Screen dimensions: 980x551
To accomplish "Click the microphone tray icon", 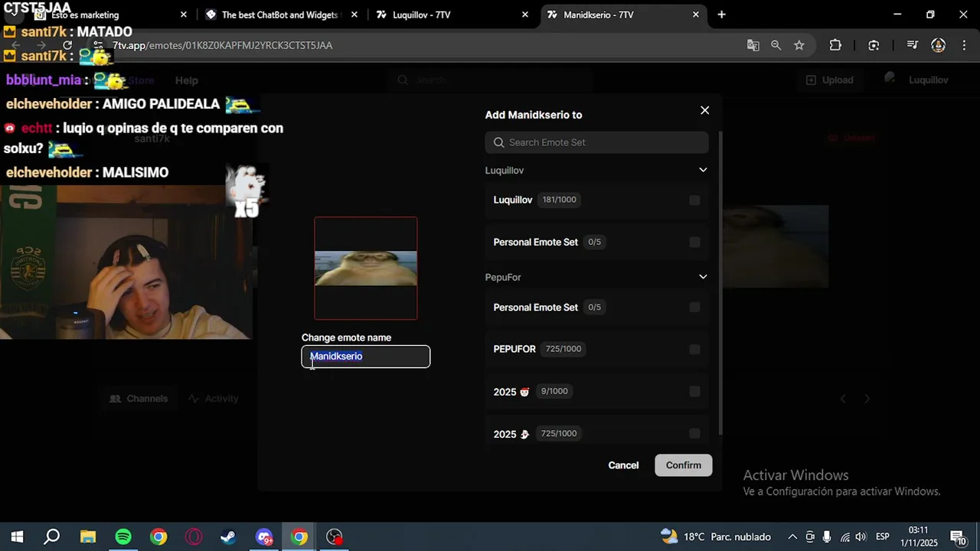I will coord(827,536).
